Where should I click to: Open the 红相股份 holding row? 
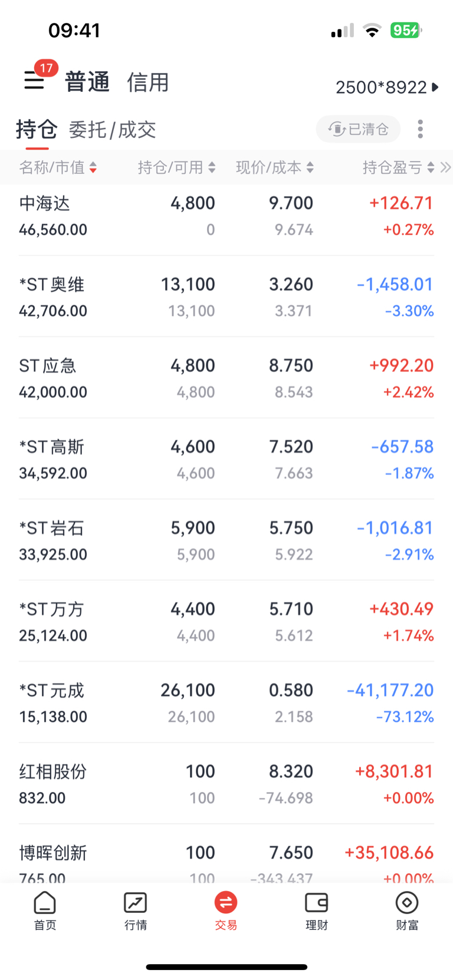tap(226, 784)
